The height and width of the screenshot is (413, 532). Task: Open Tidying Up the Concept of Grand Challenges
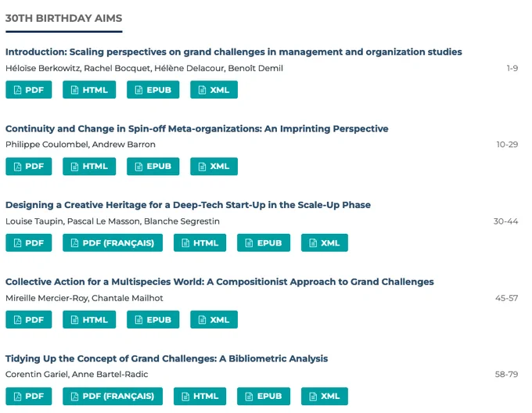(x=167, y=358)
